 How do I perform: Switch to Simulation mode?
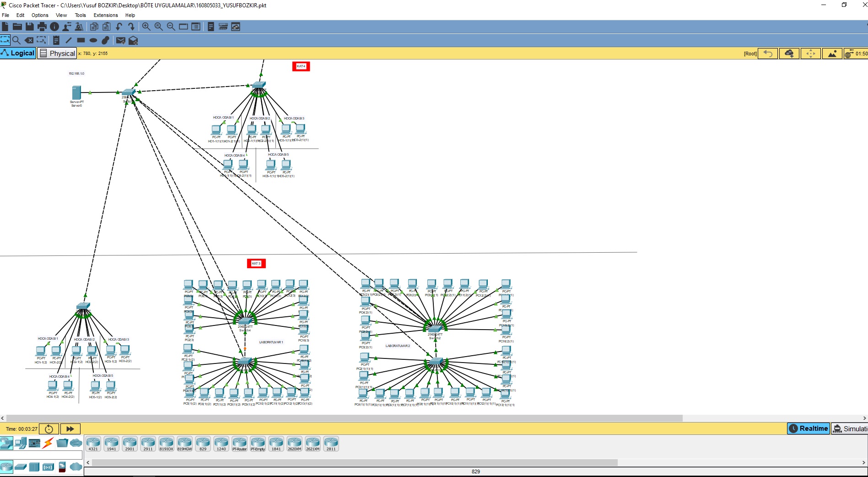pyautogui.click(x=850, y=428)
